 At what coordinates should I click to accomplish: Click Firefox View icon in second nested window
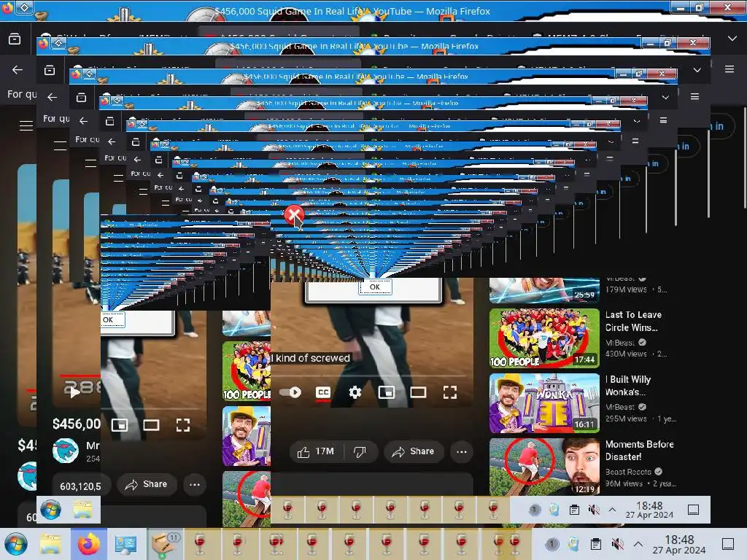tap(50, 71)
